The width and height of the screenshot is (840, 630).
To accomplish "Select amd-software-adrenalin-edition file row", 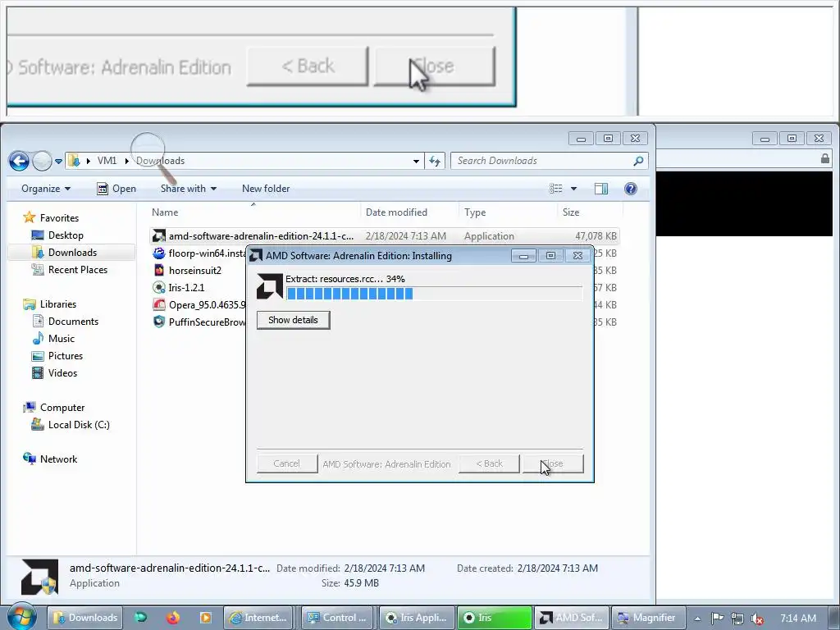I will pyautogui.click(x=384, y=236).
